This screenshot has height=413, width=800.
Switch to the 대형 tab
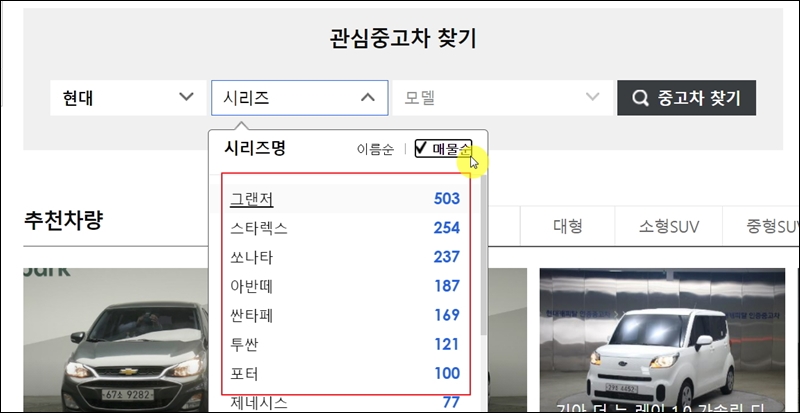567,226
